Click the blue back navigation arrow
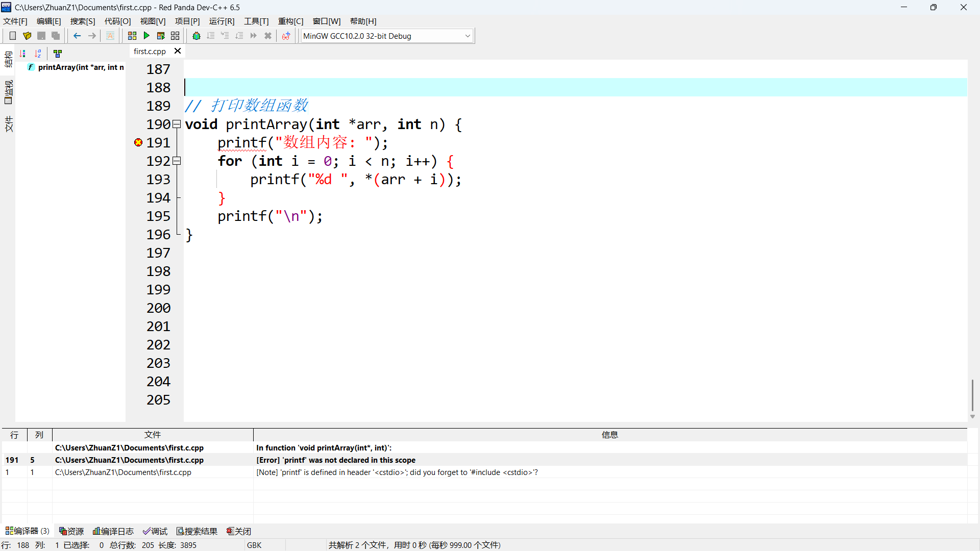Screen dimensions: 980x551 [77, 36]
